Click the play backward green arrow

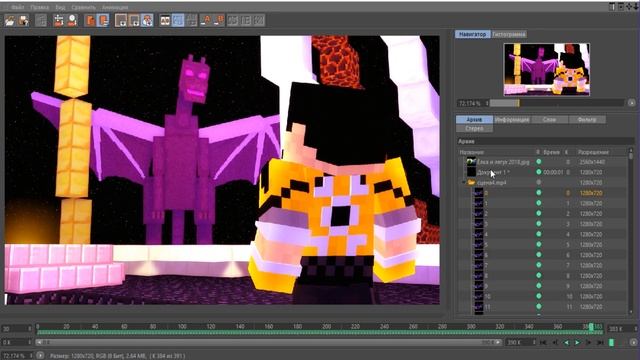566,342
